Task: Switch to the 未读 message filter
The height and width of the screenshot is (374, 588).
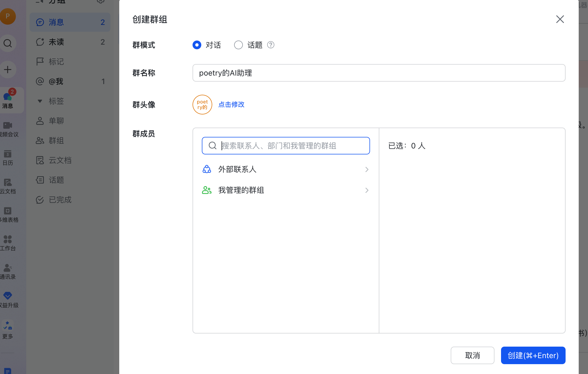Action: tap(56, 42)
